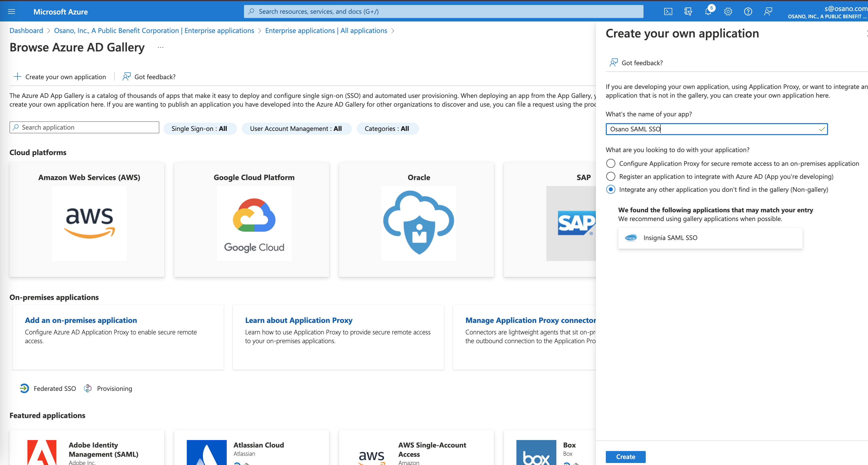This screenshot has width=868, height=465.
Task: Open the Directories and subscriptions filter icon
Action: tap(688, 12)
